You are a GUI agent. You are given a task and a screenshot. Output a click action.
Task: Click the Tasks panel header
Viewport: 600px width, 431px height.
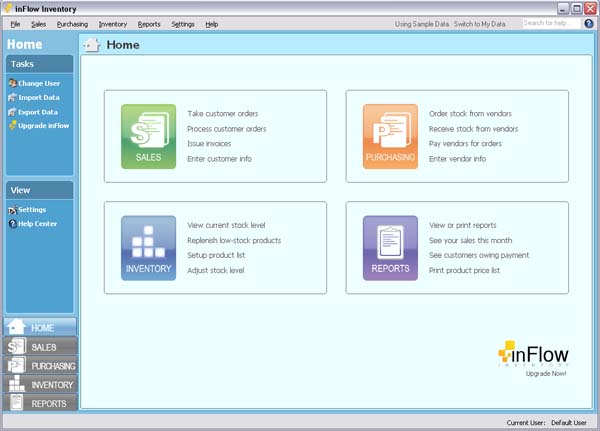click(x=39, y=64)
